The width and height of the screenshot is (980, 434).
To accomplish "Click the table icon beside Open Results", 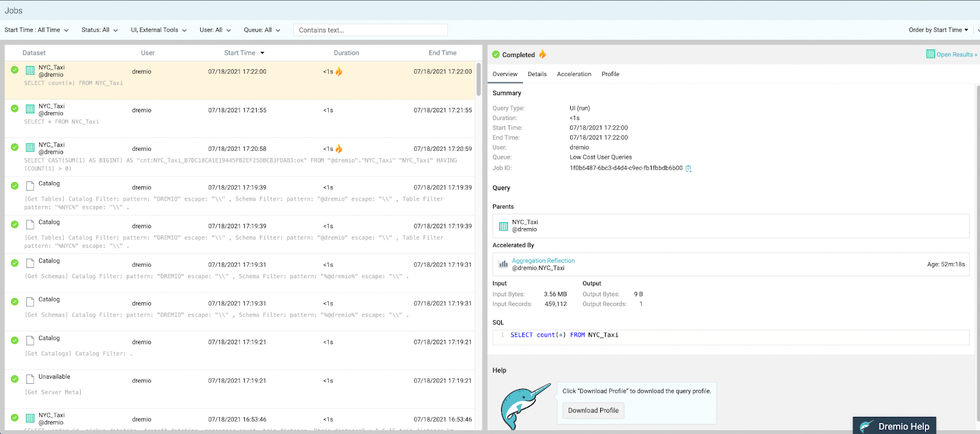I will [930, 54].
